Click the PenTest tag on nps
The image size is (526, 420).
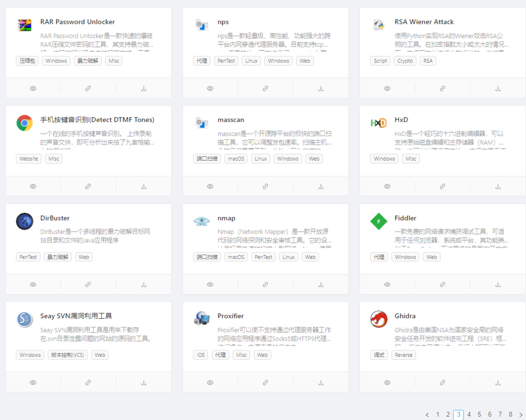tap(226, 61)
